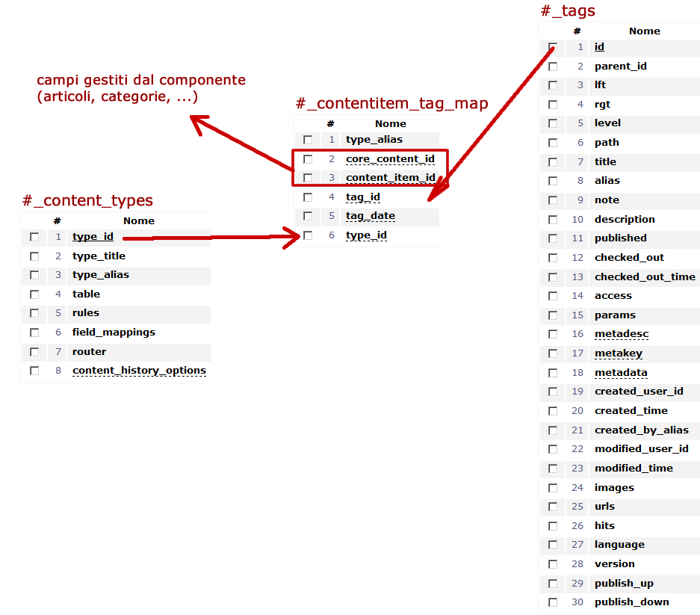Viewport: 700px width, 615px height.
Task: Click Nome header of tags table
Action: point(644,31)
